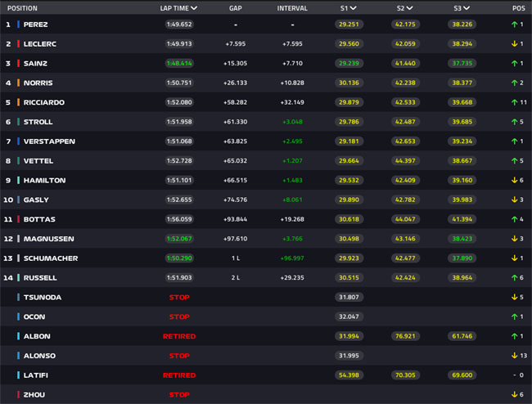Select driver name LECLERC
The image size is (532, 404).
(x=40, y=43)
